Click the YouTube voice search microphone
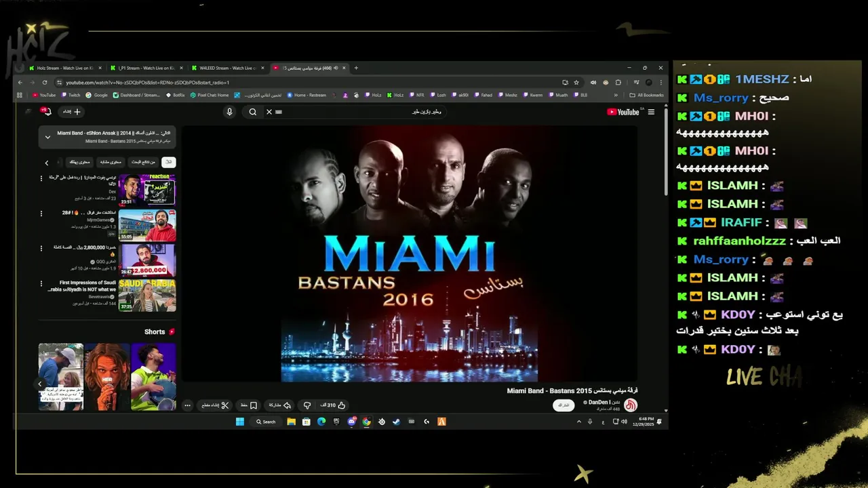Screen dimensions: 868x488 229,112
